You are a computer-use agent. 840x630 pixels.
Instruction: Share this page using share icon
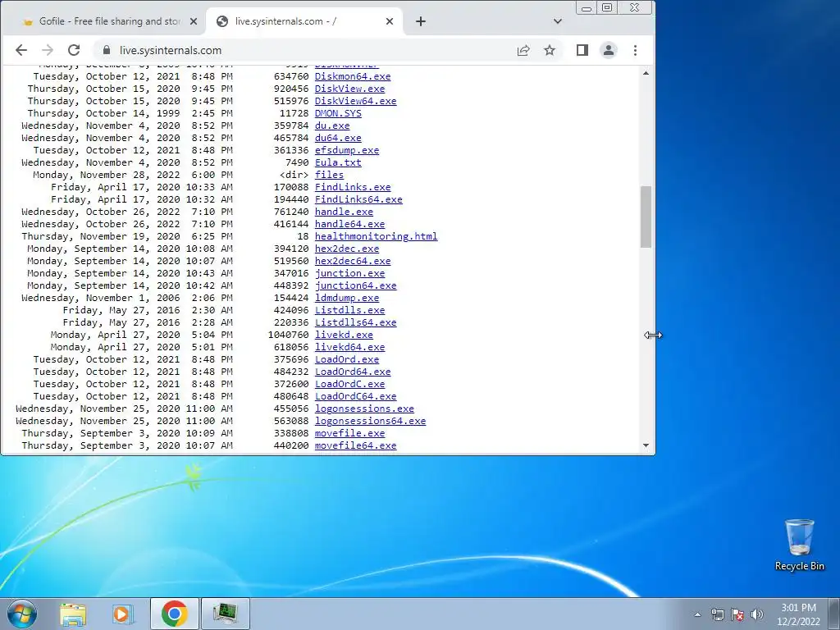pos(523,50)
